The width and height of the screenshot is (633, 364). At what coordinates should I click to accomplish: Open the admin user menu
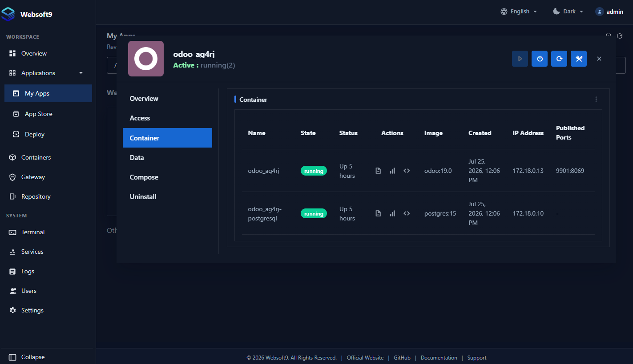click(609, 12)
